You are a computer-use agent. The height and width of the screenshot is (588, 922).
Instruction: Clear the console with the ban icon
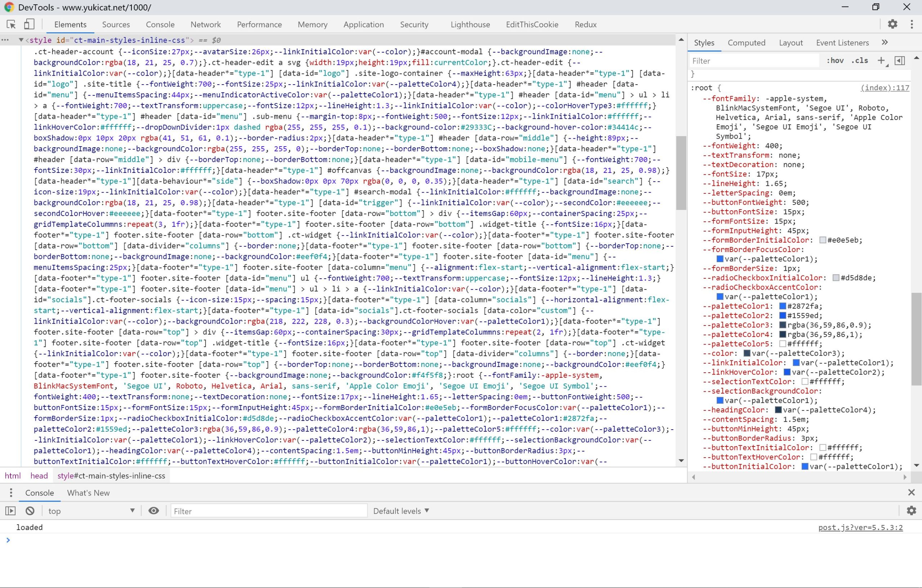tap(30, 511)
